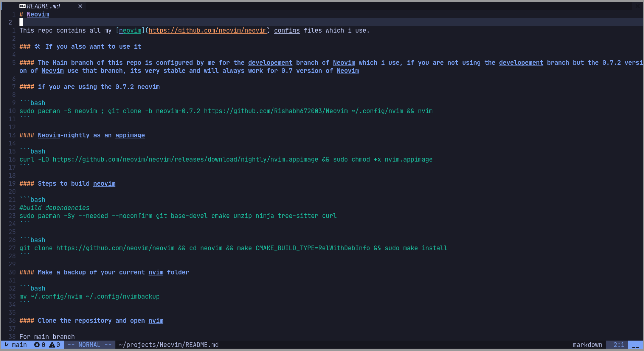
Task: Click the nvim link in the backup heading
Action: click(156, 272)
